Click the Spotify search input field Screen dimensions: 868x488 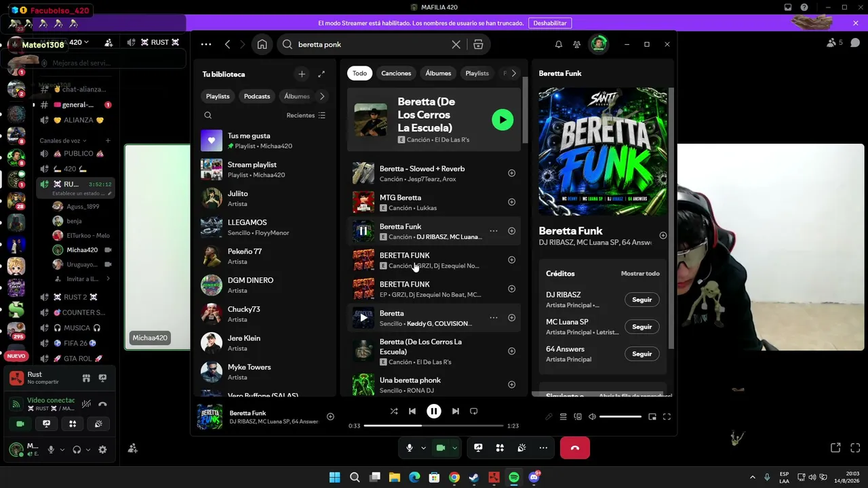click(x=372, y=44)
